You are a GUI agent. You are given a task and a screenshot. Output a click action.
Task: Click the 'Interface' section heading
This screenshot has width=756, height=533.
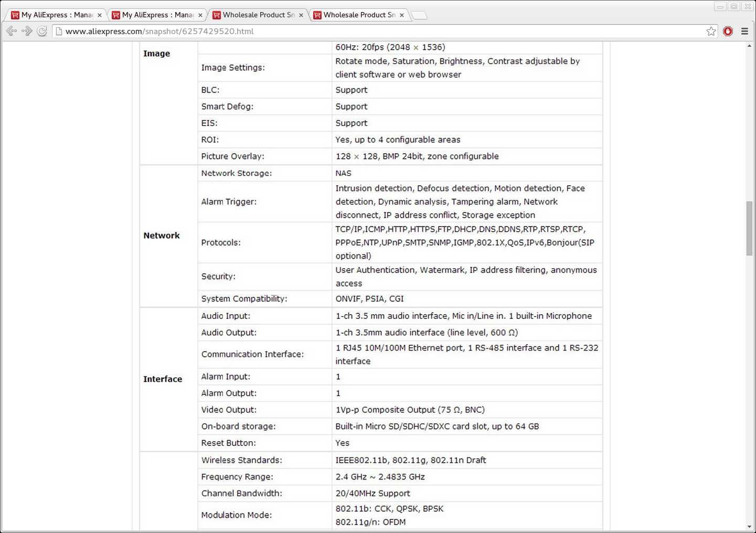[163, 379]
